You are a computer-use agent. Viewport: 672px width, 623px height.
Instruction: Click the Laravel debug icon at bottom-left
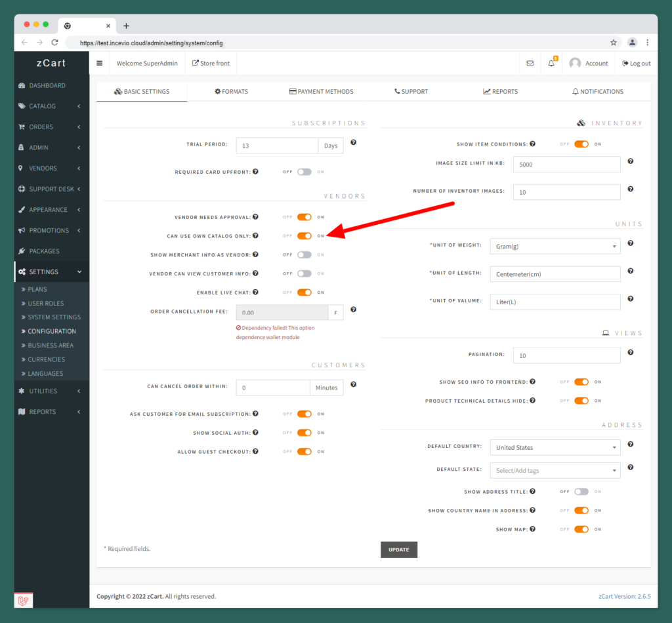tap(24, 600)
